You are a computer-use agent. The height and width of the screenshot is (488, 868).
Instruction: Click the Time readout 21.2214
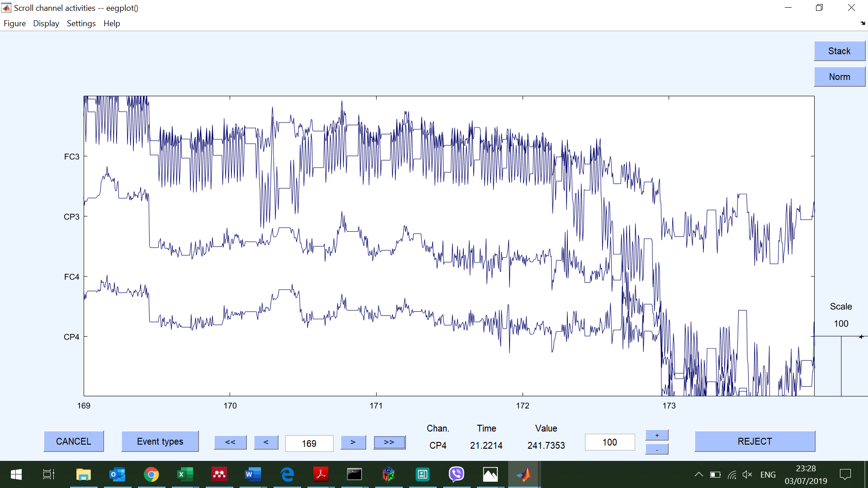click(486, 446)
